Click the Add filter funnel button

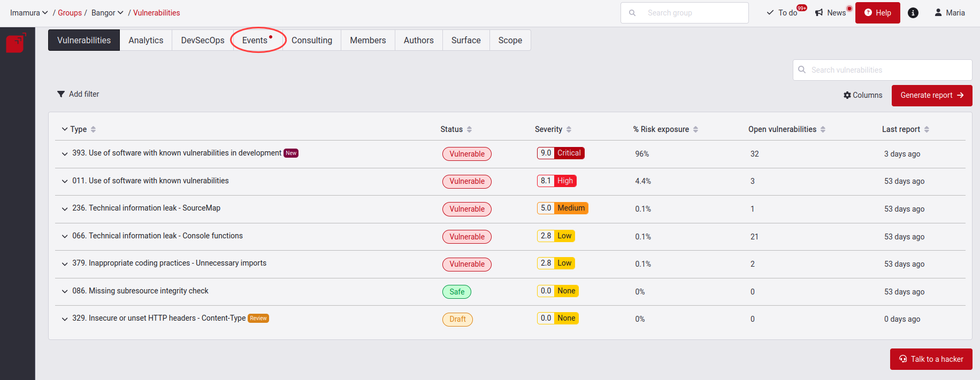coord(78,94)
